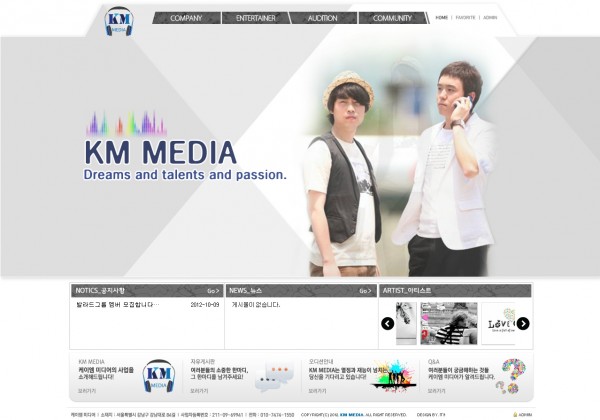Screen dimensions: 600x420
Task: Click the colorful silhouette audition icon
Action: tap(393, 378)
